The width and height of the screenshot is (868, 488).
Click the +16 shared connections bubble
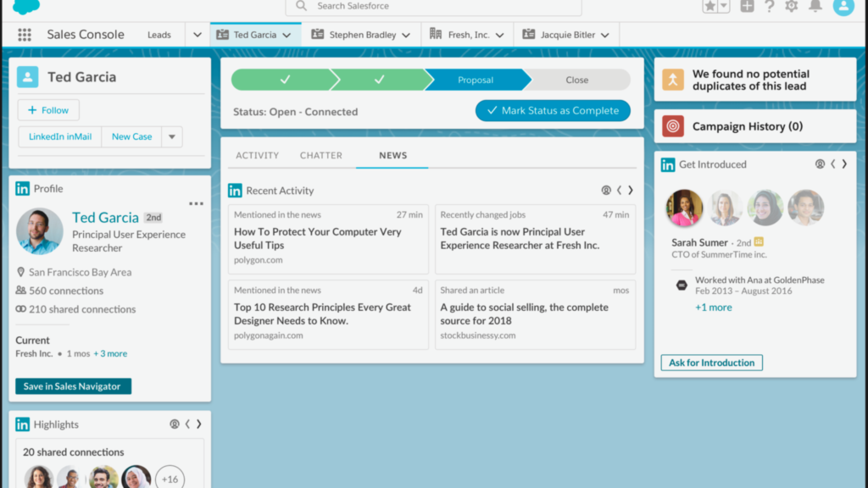[170, 478]
